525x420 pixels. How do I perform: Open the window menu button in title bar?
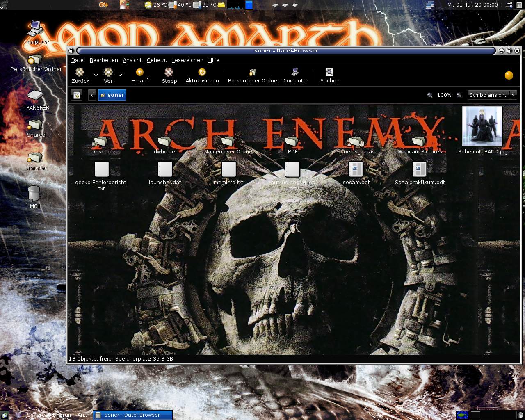point(71,50)
